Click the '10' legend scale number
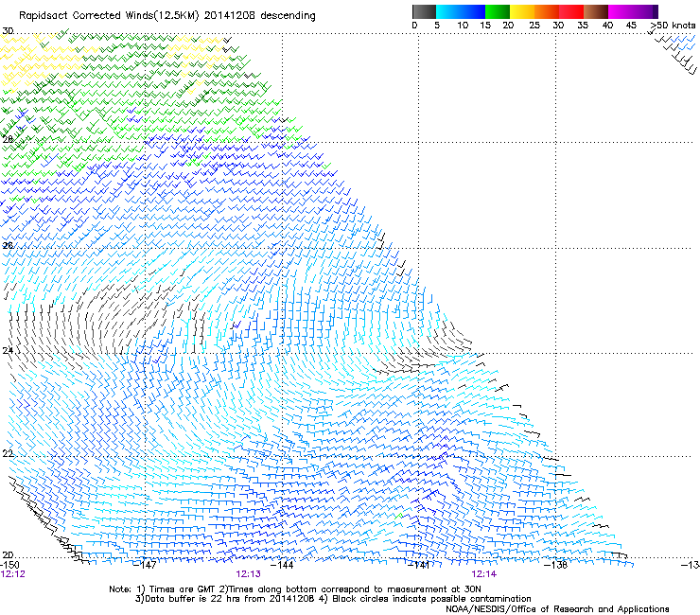This screenshot has height=615, width=700. tap(463, 26)
